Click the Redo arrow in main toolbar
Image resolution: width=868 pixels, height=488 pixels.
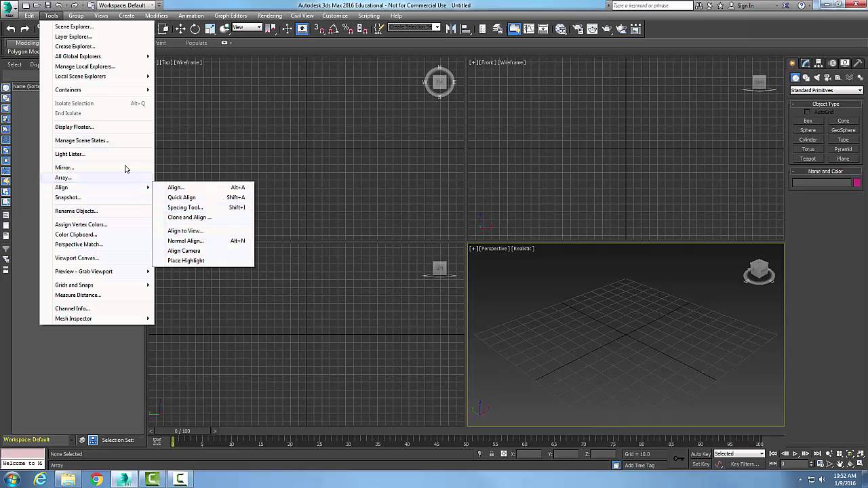coord(25,28)
